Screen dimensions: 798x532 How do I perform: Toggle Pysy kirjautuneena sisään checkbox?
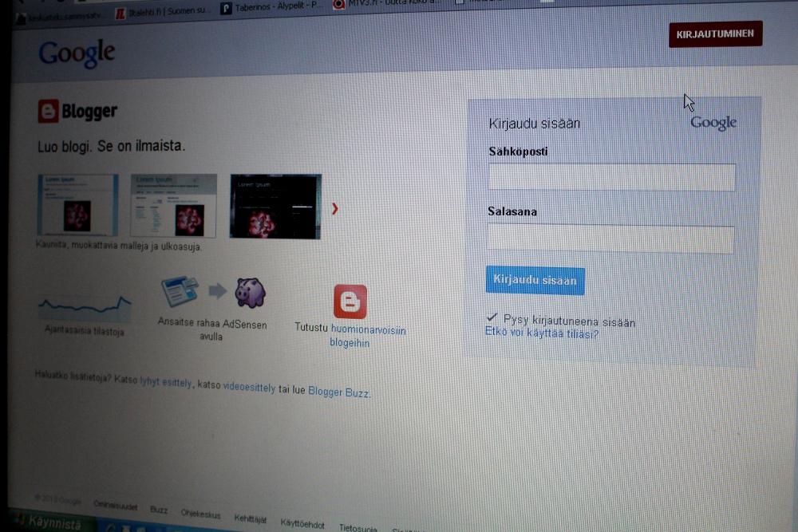pyautogui.click(x=492, y=317)
